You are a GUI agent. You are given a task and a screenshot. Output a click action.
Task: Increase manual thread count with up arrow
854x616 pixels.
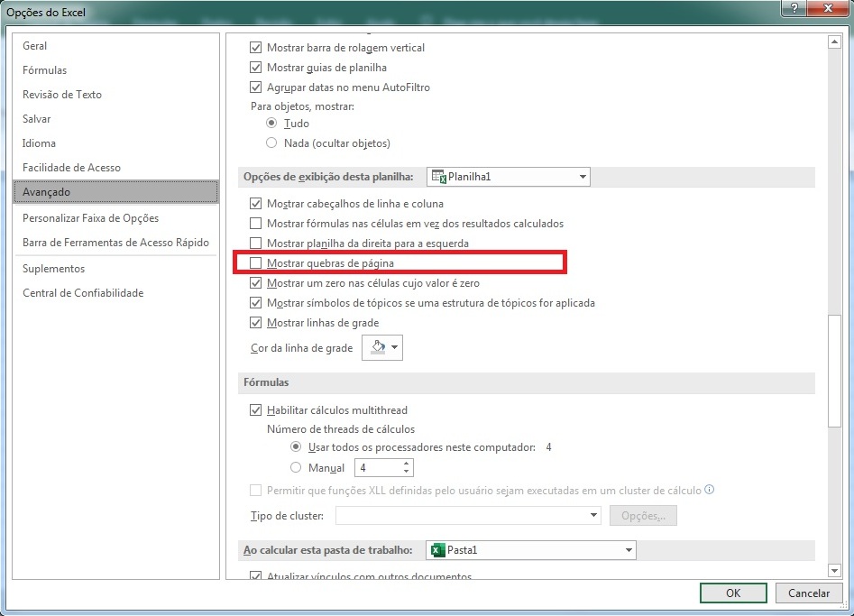407,464
